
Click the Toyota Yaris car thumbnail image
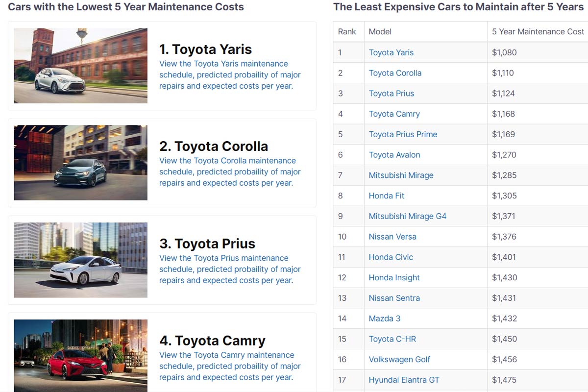[x=80, y=66]
